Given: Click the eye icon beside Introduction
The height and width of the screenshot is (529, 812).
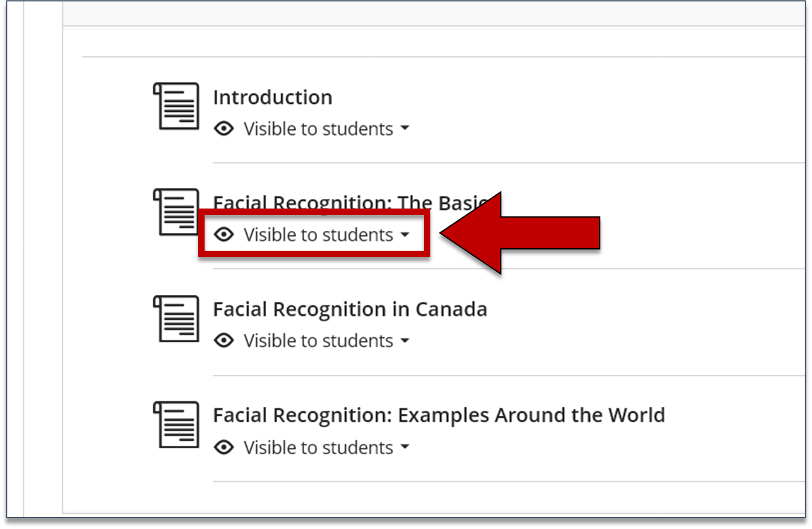Looking at the screenshot, I should 223,129.
